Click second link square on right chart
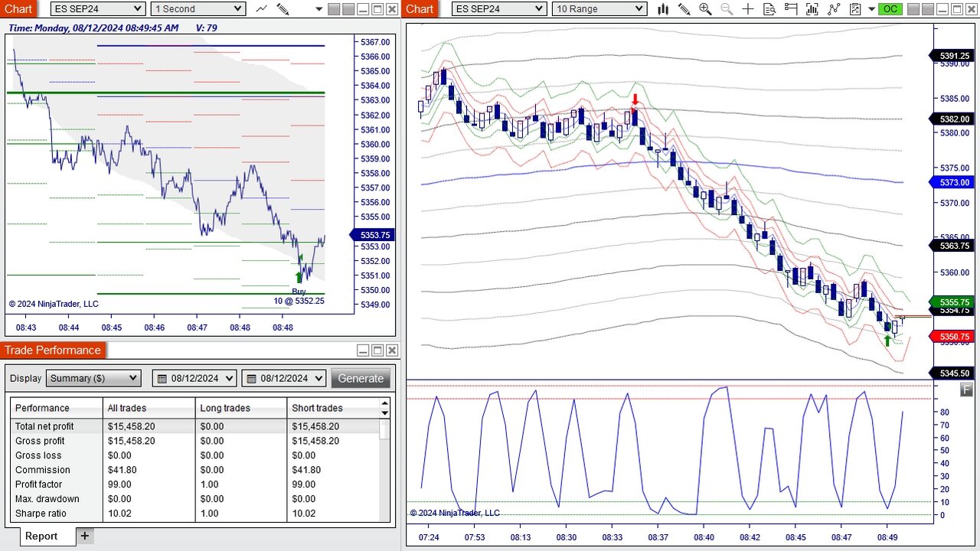 [927, 9]
